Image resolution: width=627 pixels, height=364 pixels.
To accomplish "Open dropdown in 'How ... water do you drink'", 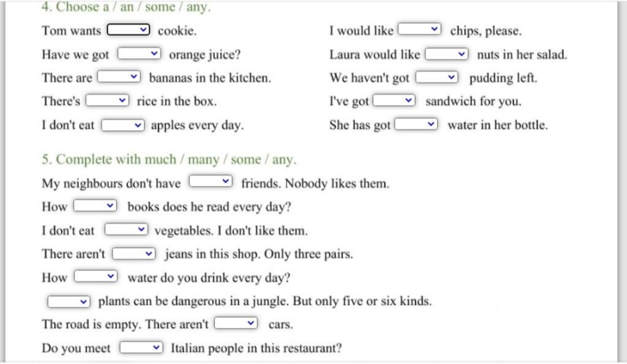I will pyautogui.click(x=96, y=277).
